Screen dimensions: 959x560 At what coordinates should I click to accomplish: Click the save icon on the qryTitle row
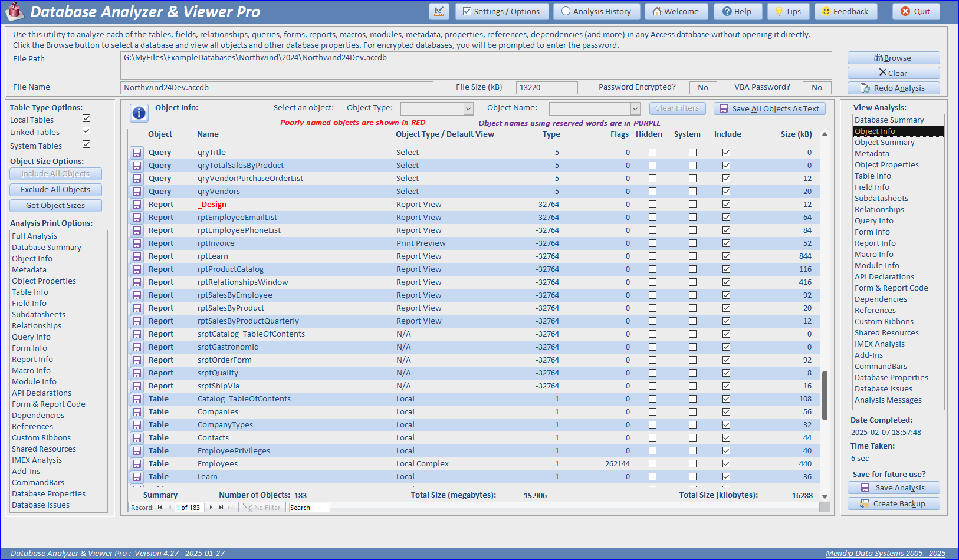click(137, 153)
